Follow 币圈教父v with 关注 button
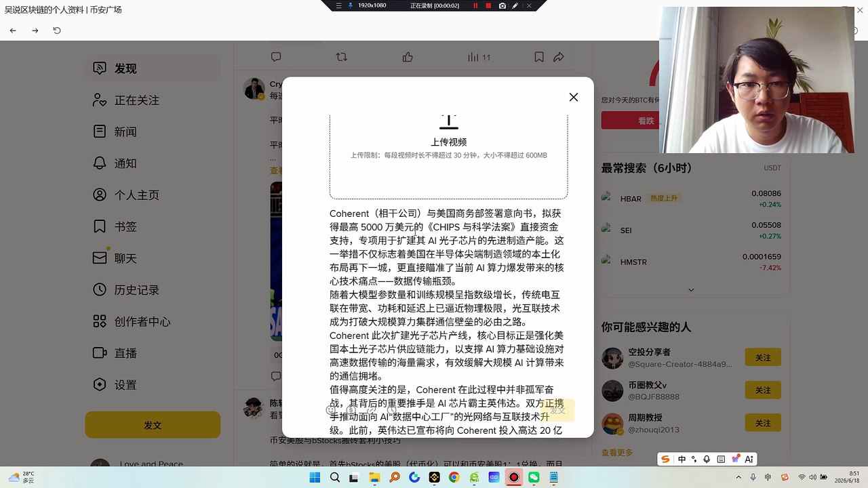The width and height of the screenshot is (868, 488). [763, 390]
